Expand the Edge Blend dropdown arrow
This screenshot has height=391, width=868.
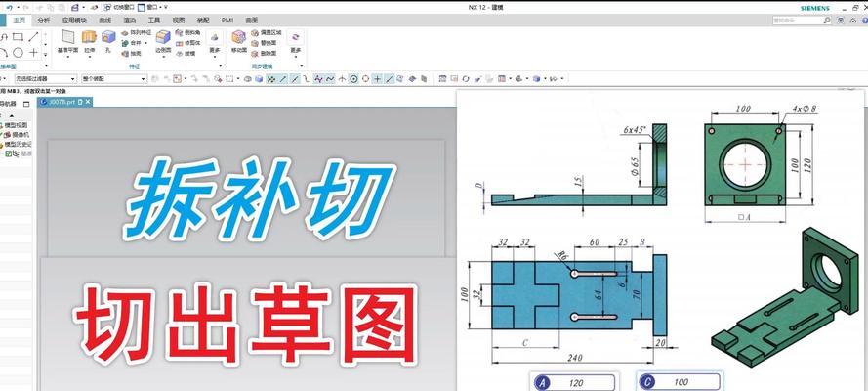(163, 56)
